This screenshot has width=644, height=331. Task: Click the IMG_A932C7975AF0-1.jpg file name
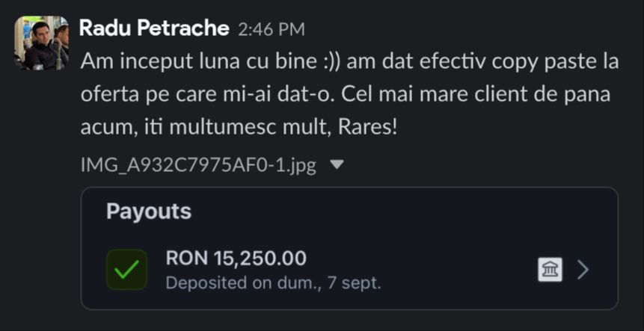(x=198, y=165)
